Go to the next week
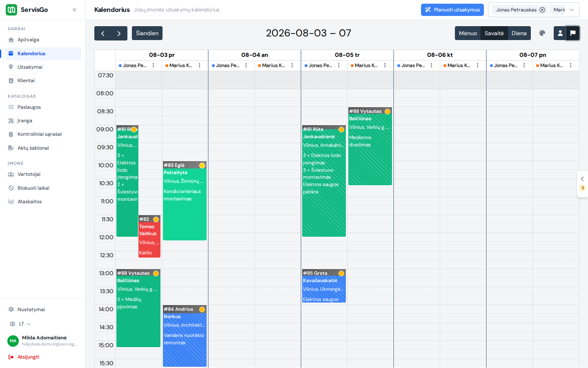 coord(119,33)
